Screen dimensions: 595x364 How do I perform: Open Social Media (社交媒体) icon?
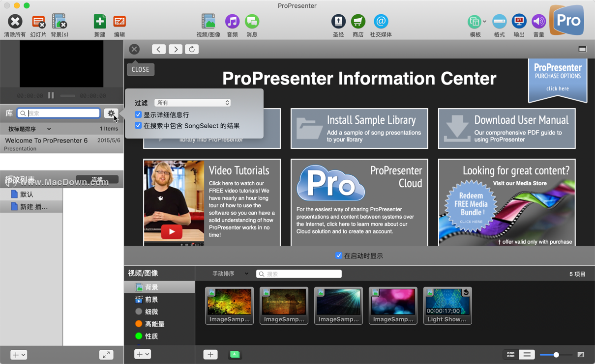(381, 22)
